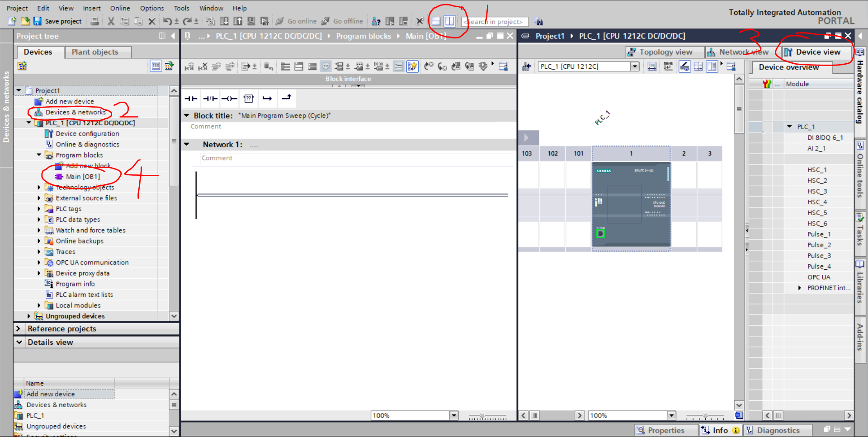The image size is (868, 437).
Task: Collapse the Details view panel
Action: 19,342
